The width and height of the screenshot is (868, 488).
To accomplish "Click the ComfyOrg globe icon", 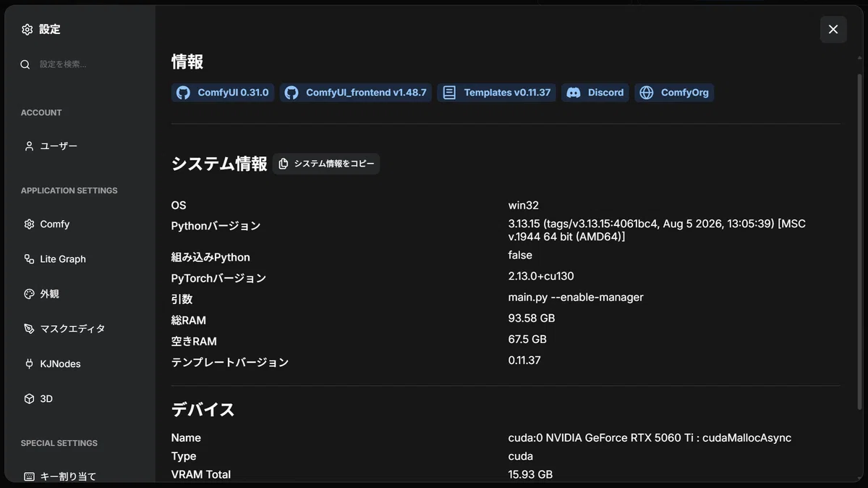I will [x=647, y=93].
